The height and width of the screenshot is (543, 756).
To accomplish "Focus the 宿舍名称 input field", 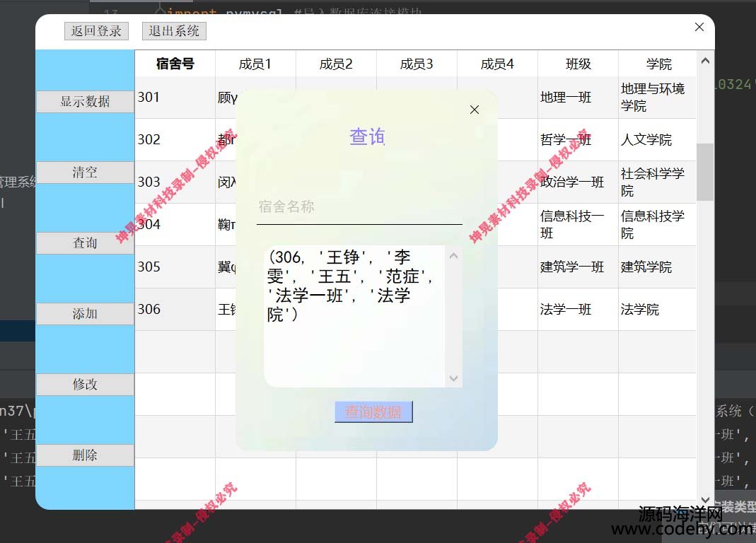I will click(x=359, y=208).
